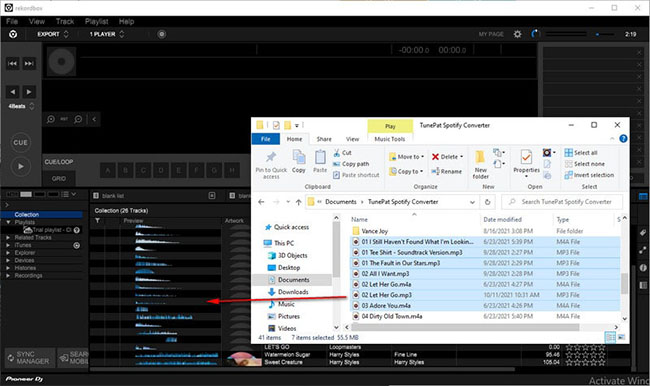Open the rekordbox View menu
Image resolution: width=650 pixels, height=386 pixels.
click(36, 22)
